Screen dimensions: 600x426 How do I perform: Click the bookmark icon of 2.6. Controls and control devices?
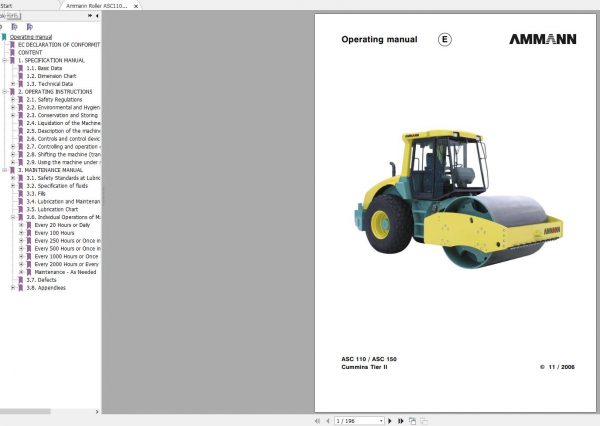point(21,139)
